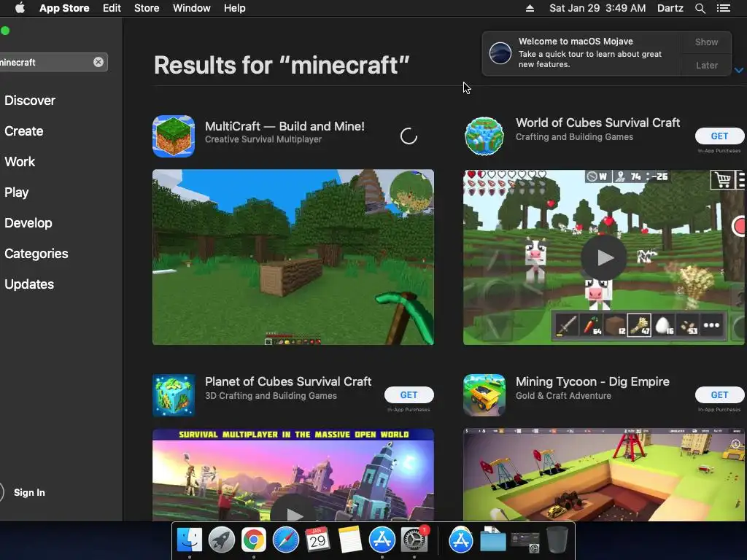Viewport: 747px width, 560px height.
Task: Open Notification Center list icon
Action: tap(723, 8)
